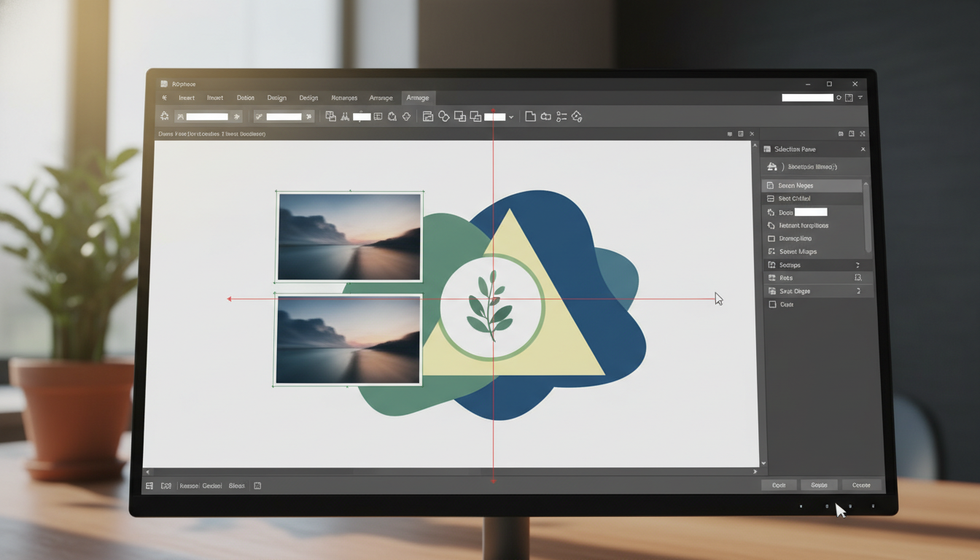This screenshot has height=560, width=980.
Task: Toggle the checkbox next to Cede item
Action: (772, 304)
